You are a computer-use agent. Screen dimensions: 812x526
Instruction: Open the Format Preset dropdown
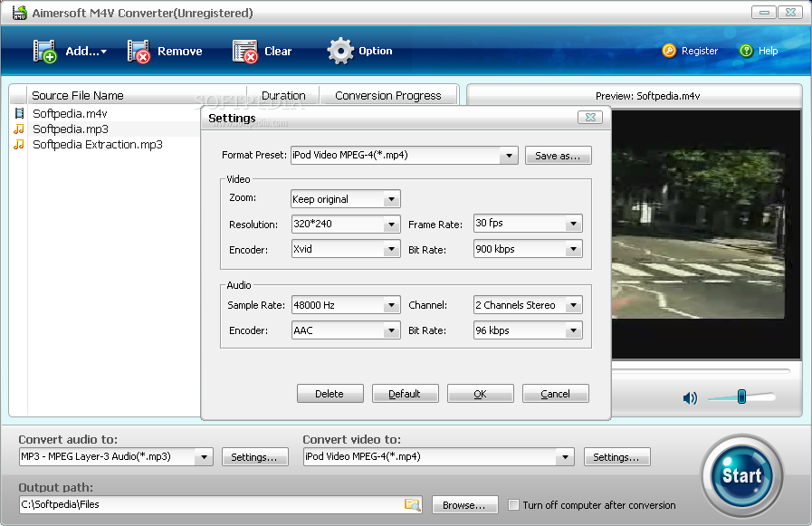(509, 156)
